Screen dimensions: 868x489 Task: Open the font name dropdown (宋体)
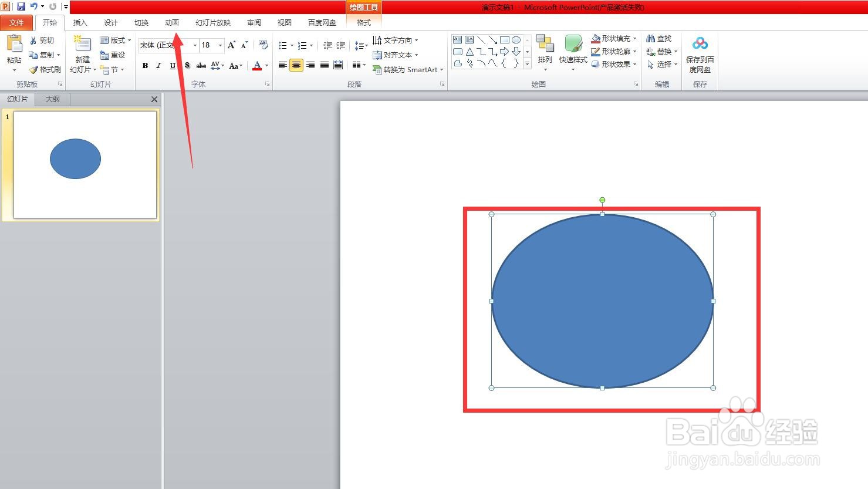(195, 45)
